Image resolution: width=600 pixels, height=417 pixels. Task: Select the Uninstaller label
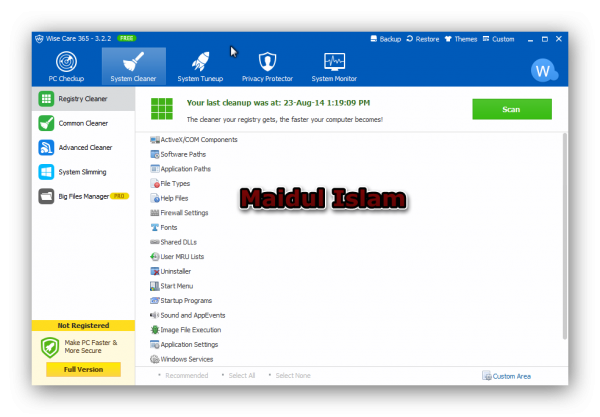point(176,271)
